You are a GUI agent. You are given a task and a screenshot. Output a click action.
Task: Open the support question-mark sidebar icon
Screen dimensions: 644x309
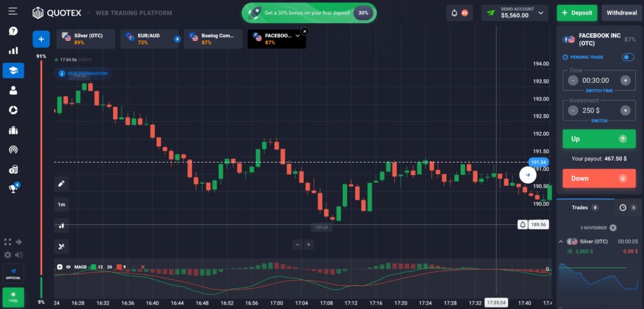tap(13, 31)
